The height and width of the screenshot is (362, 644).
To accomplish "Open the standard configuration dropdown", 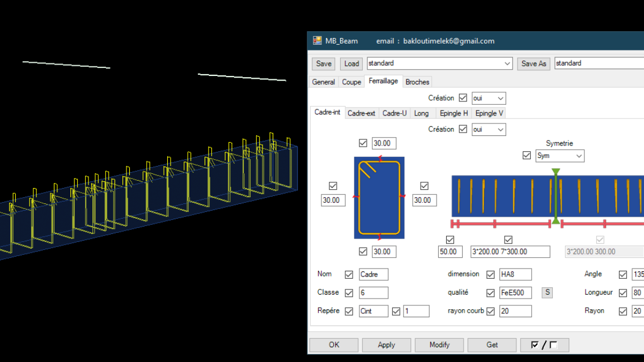I will [507, 63].
